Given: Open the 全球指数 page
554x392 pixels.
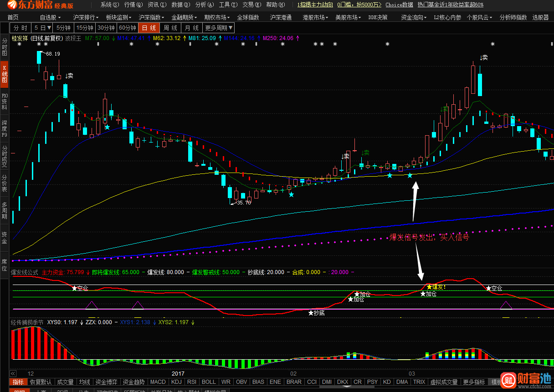Looking at the screenshot, I should point(248,17).
